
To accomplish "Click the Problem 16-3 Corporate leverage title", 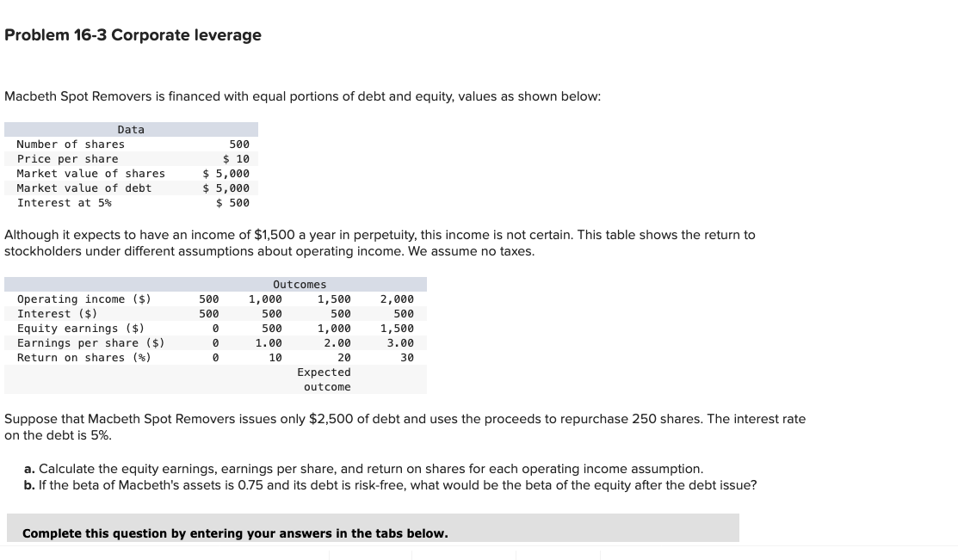I will click(133, 35).
